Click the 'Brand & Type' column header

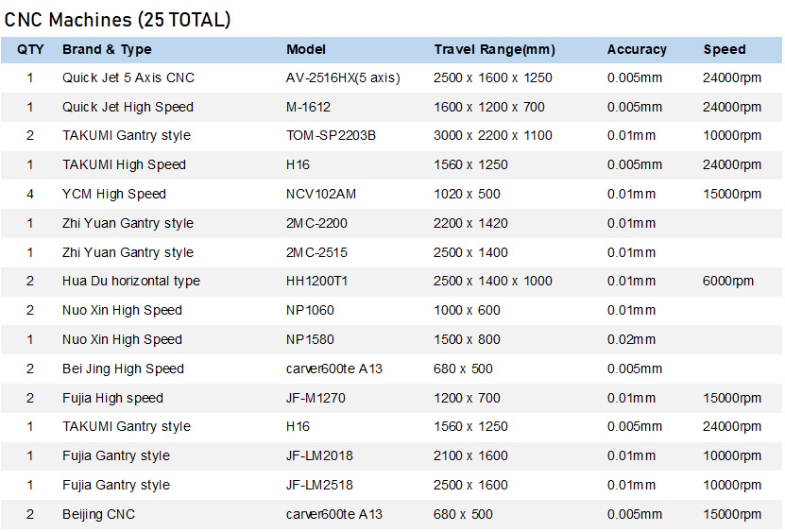(x=107, y=49)
